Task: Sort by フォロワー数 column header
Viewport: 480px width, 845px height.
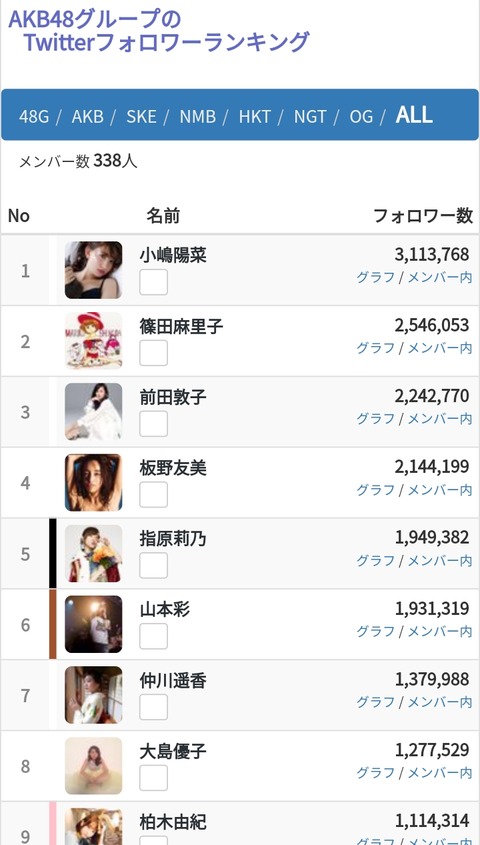Action: (423, 216)
